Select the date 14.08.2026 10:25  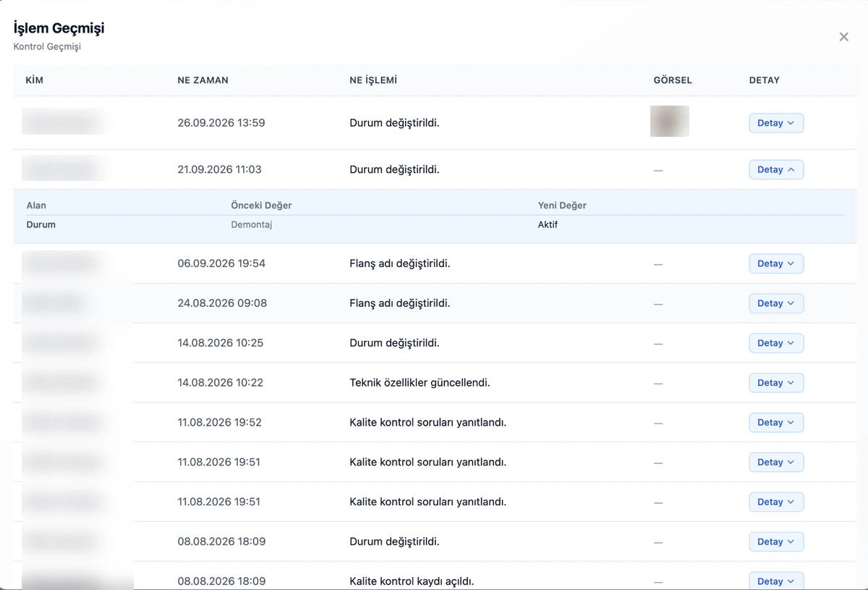[x=220, y=343]
